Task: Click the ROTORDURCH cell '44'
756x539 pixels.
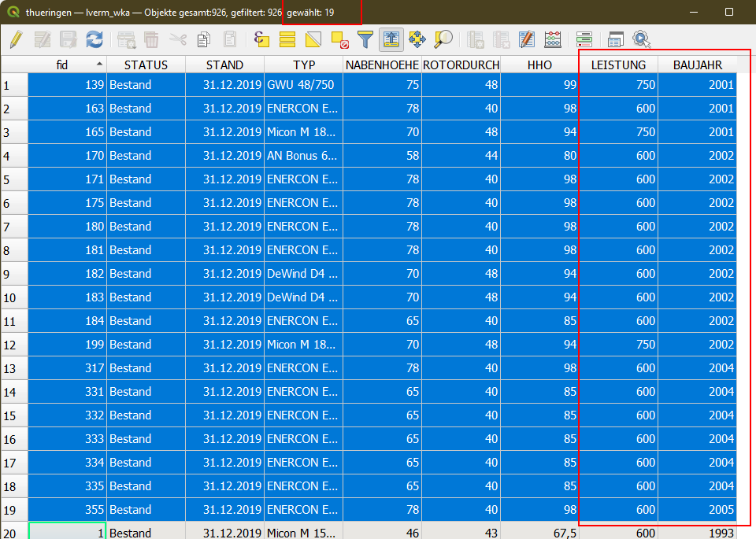Action: [x=461, y=156]
